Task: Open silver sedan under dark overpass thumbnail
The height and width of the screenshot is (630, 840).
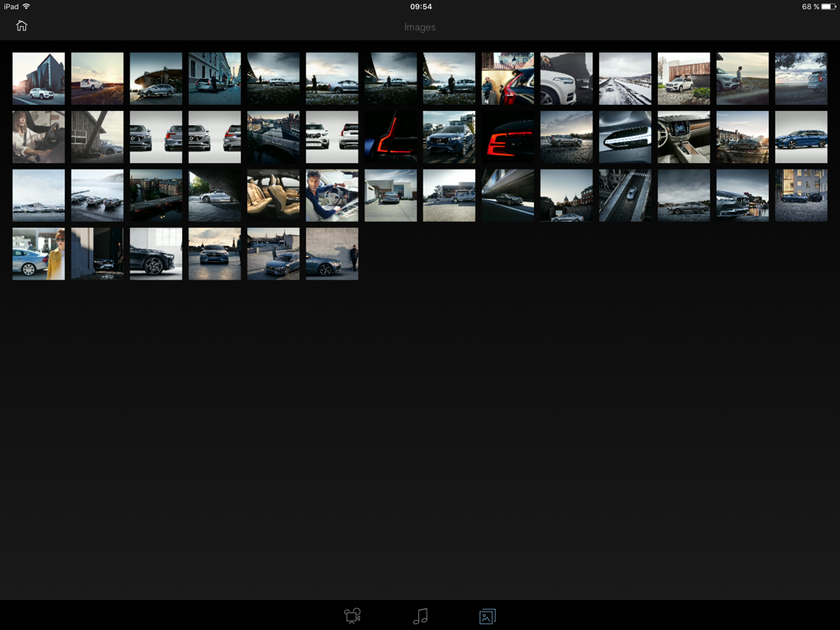Action: [x=214, y=196]
